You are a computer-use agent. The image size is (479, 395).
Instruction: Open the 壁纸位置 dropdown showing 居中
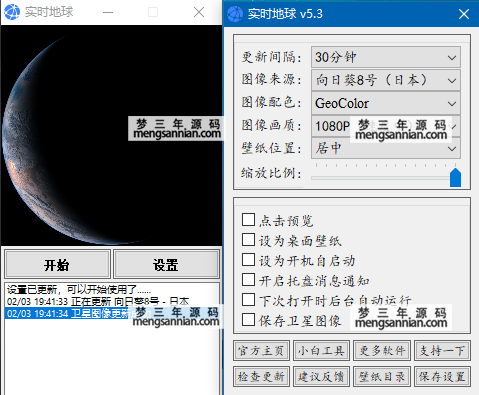[386, 148]
